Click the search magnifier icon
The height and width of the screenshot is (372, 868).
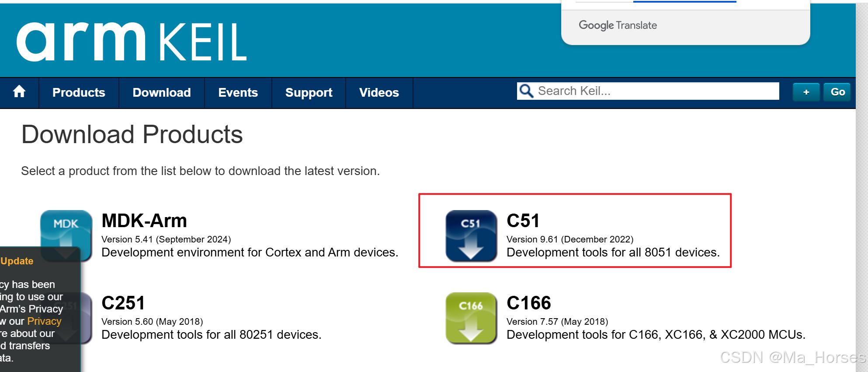[526, 91]
